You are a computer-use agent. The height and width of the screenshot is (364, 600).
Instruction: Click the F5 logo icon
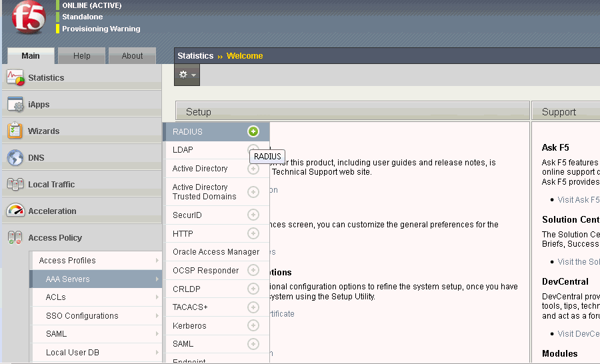[x=28, y=17]
